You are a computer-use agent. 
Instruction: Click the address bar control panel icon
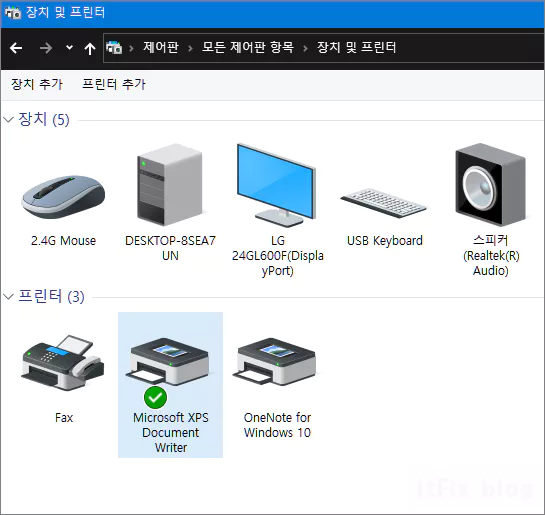[x=114, y=48]
